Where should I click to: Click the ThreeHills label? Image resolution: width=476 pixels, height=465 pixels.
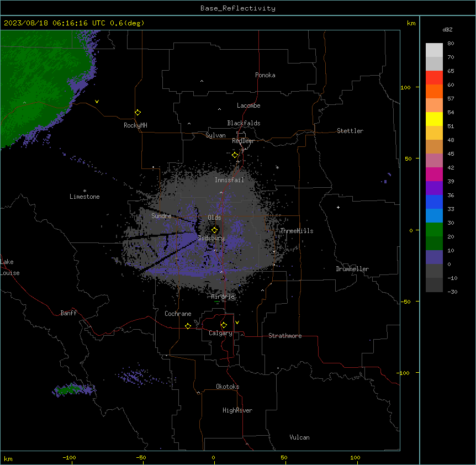pyautogui.click(x=297, y=231)
